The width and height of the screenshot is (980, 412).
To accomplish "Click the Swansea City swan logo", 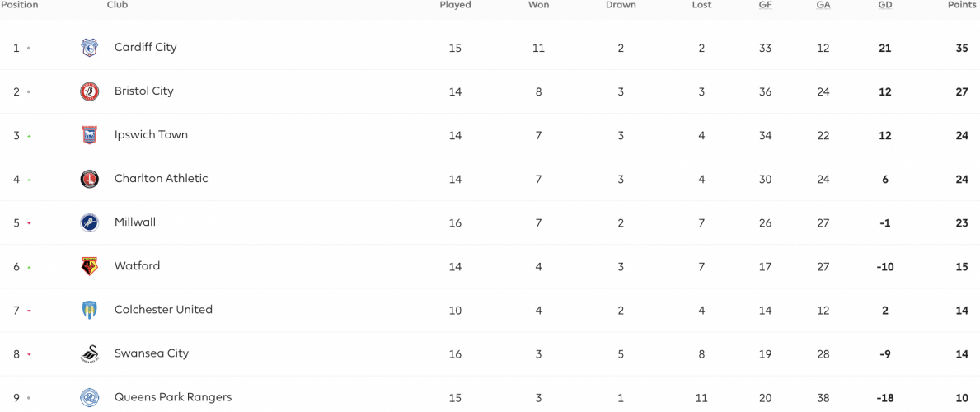I will coord(89,353).
